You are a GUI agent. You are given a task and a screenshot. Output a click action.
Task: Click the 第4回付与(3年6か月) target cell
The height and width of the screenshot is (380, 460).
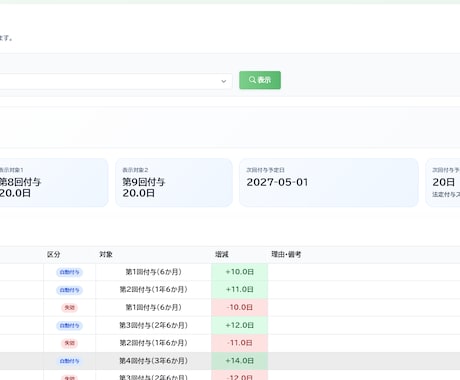coord(153,361)
